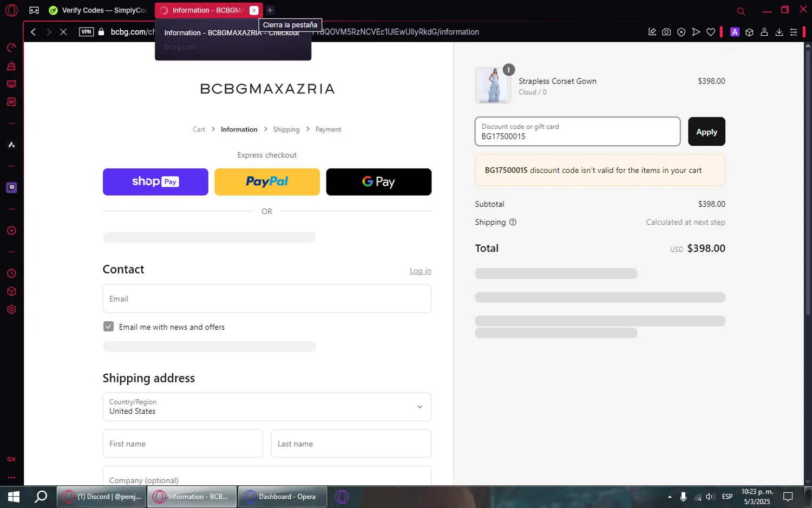
Task: Open Aria AI in the sidebar
Action: click(11, 145)
